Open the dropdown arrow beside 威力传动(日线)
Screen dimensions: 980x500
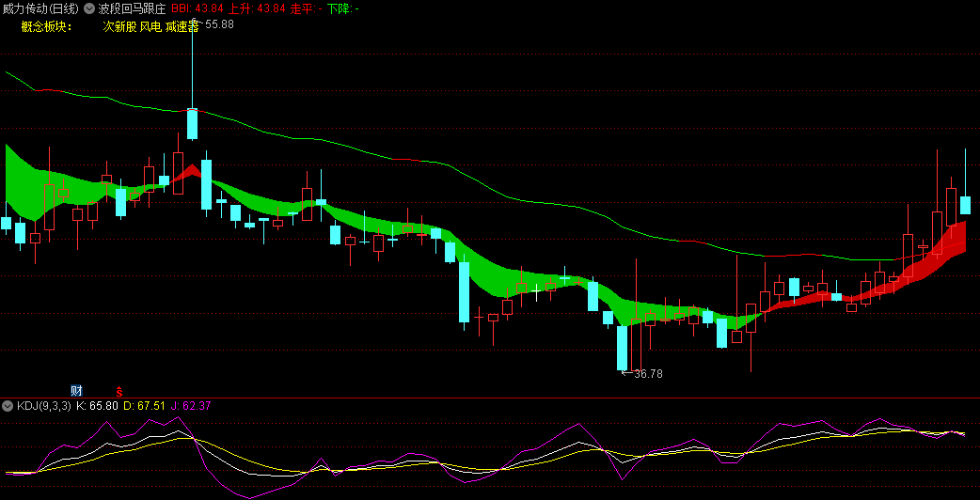89,8
